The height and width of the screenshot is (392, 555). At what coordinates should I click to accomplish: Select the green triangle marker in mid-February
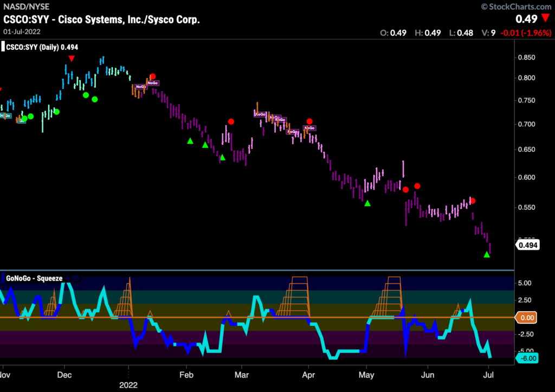point(205,145)
